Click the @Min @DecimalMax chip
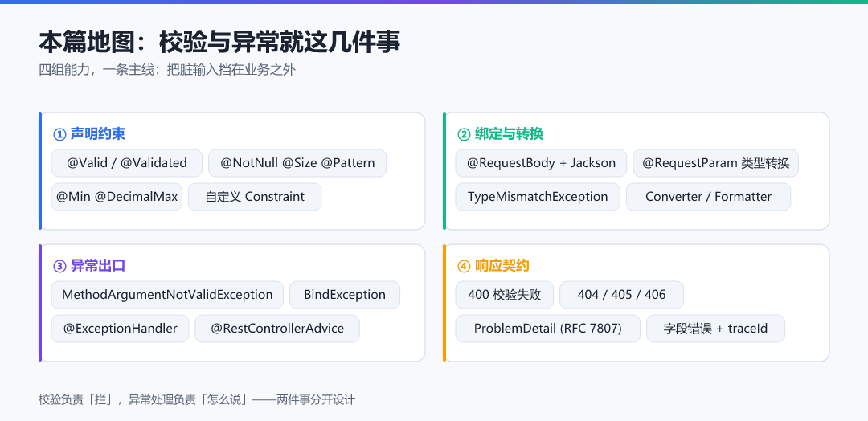Image resolution: width=868 pixels, height=421 pixels. click(117, 197)
